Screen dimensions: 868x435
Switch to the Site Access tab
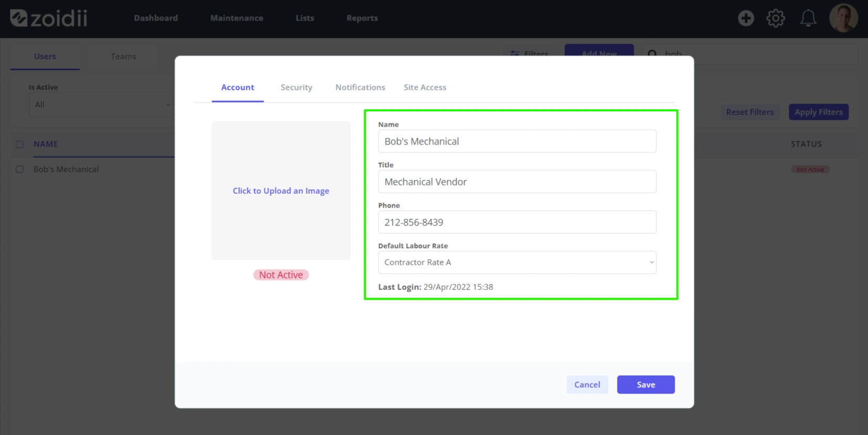[x=425, y=87]
